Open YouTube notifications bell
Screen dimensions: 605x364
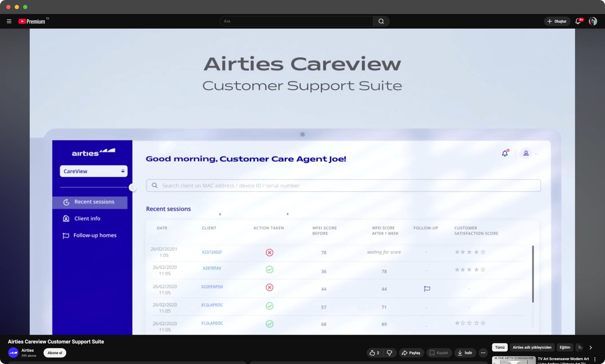578,21
